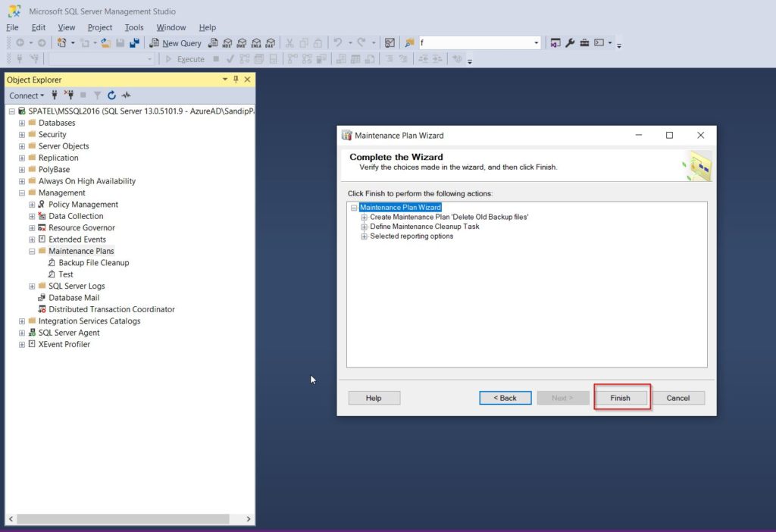Click the Analysis Services DMX Query icon

tap(242, 43)
